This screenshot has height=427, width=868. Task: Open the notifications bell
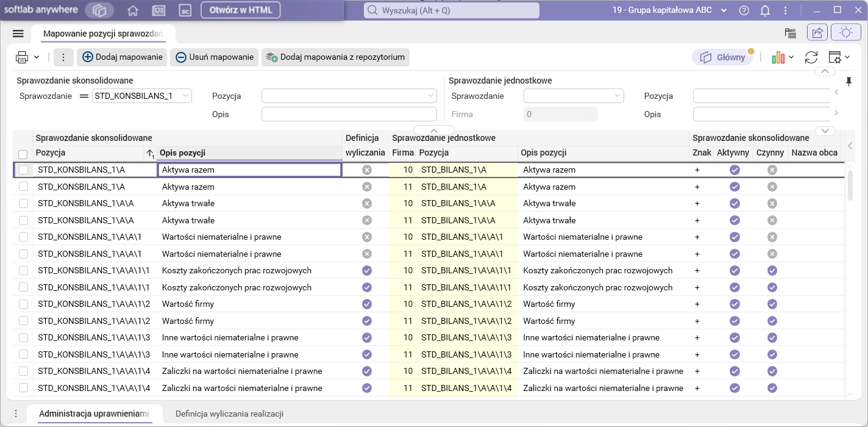765,10
